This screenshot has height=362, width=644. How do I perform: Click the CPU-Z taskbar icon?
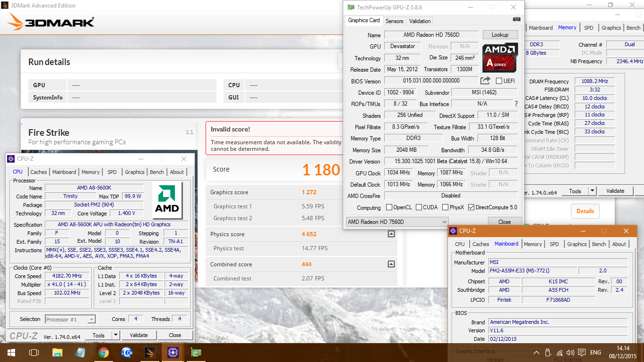tap(173, 352)
